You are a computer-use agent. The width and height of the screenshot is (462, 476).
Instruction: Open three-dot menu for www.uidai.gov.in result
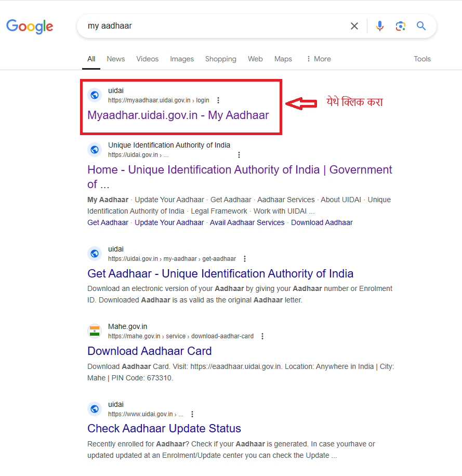pyautogui.click(x=192, y=414)
